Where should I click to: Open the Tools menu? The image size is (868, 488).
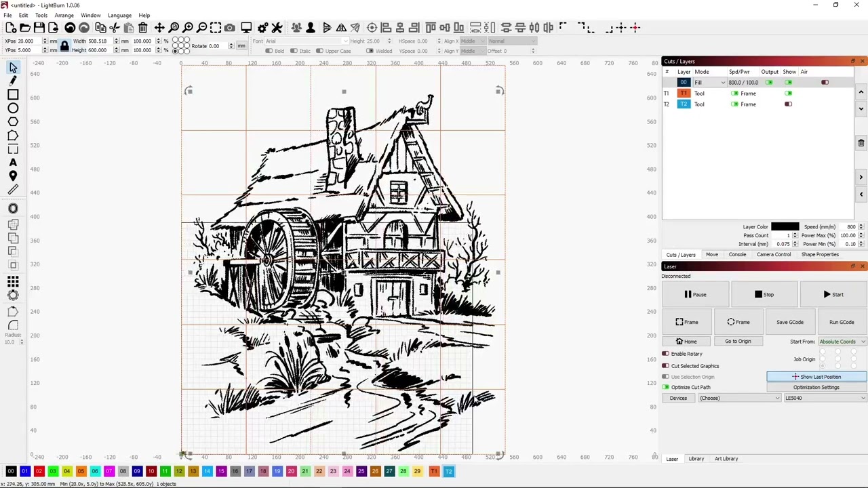point(41,15)
